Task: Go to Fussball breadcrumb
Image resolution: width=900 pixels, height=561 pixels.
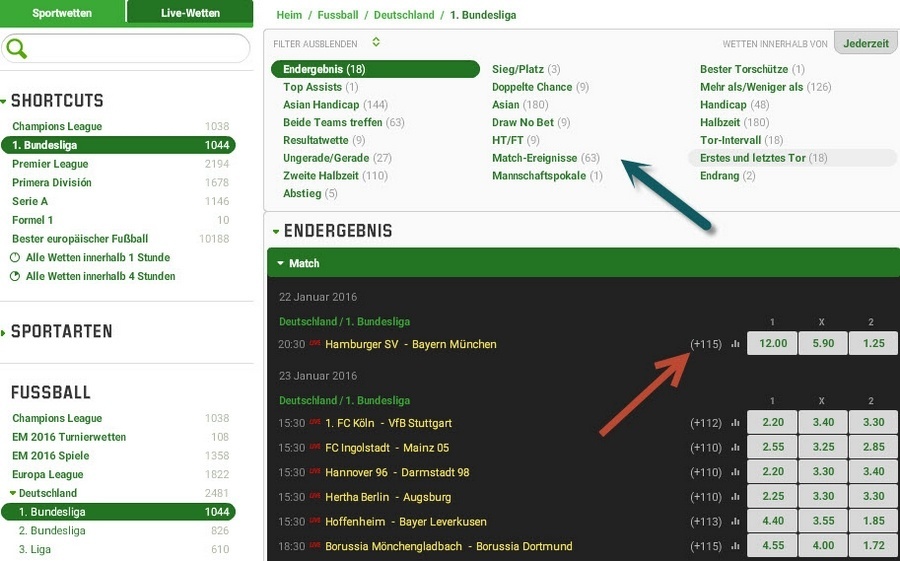Action: 338,16
